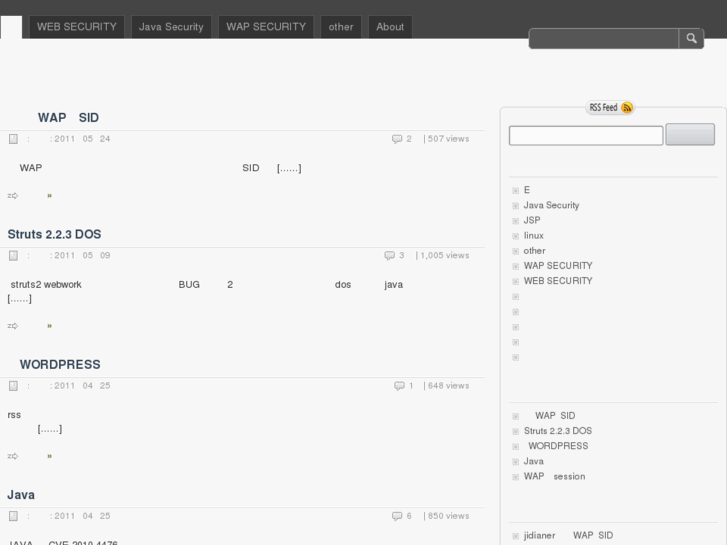Open linux category in sidebar
The image size is (727, 545).
tap(534, 236)
